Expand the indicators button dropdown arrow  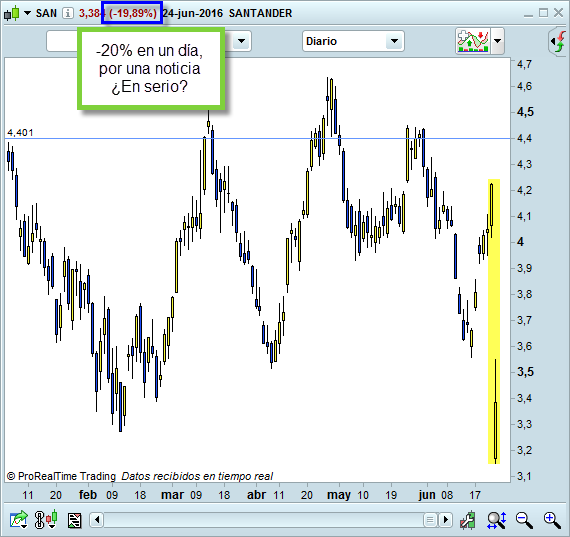click(497, 41)
